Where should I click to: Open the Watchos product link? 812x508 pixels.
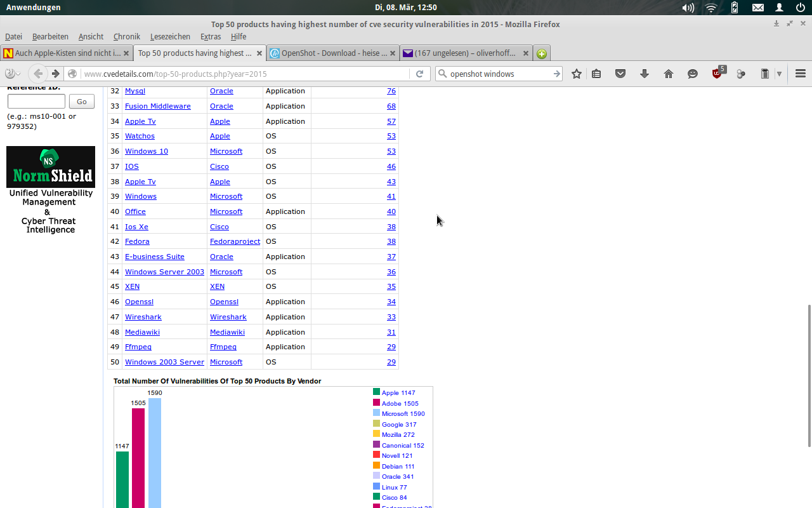(x=140, y=136)
